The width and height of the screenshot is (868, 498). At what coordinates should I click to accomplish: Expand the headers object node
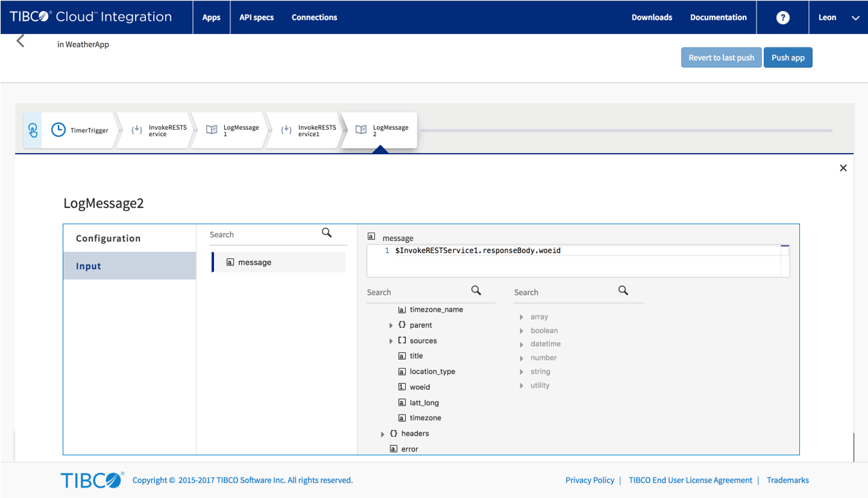coord(383,434)
